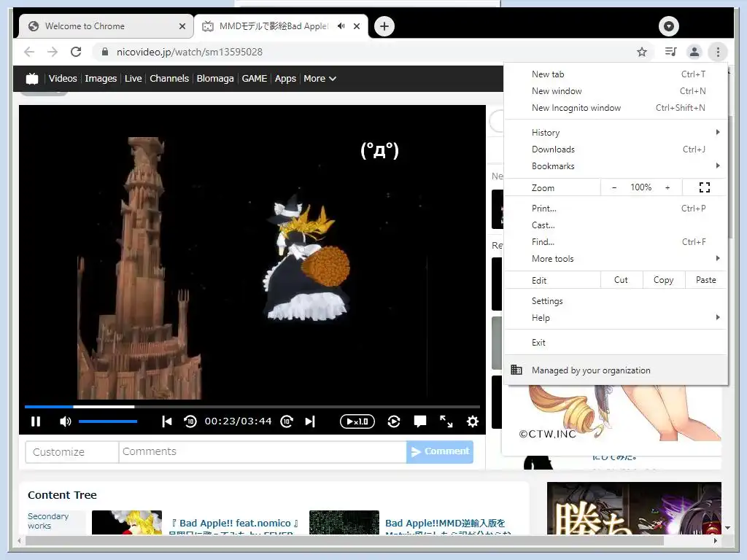Toggle comment display speech bubble
This screenshot has height=560, width=747.
tap(420, 421)
